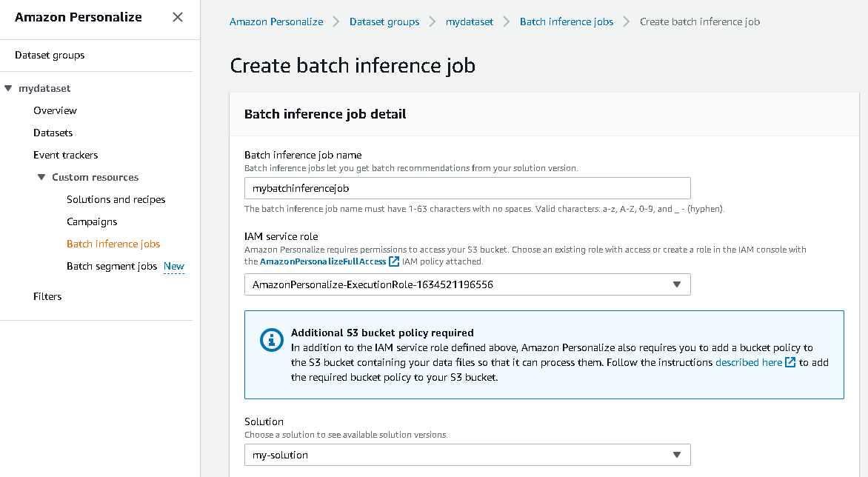Open Solutions and recipes page
868x477 pixels.
pyautogui.click(x=116, y=199)
